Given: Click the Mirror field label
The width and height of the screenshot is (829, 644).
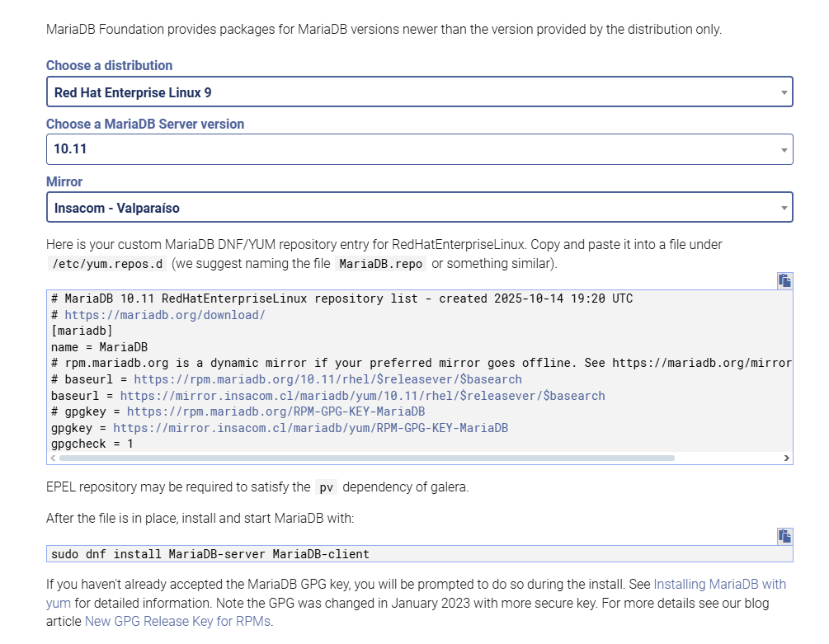Looking at the screenshot, I should click(x=64, y=181).
